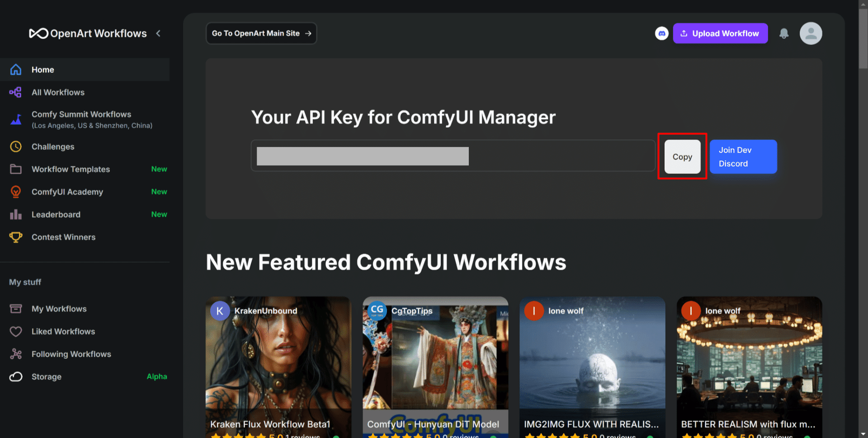Click the Comfy Summit Workflows icon
The image size is (868, 438).
pyautogui.click(x=16, y=119)
